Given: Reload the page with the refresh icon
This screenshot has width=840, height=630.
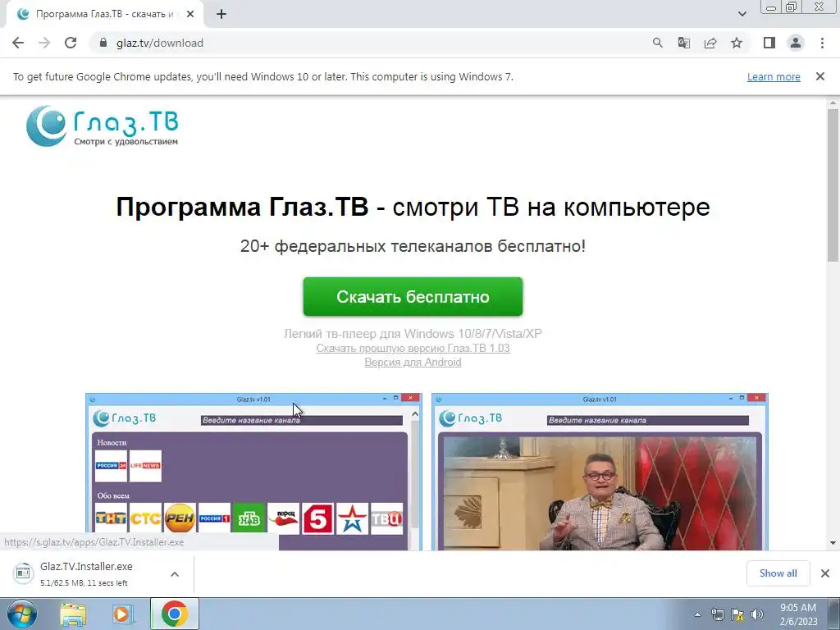Looking at the screenshot, I should (71, 43).
